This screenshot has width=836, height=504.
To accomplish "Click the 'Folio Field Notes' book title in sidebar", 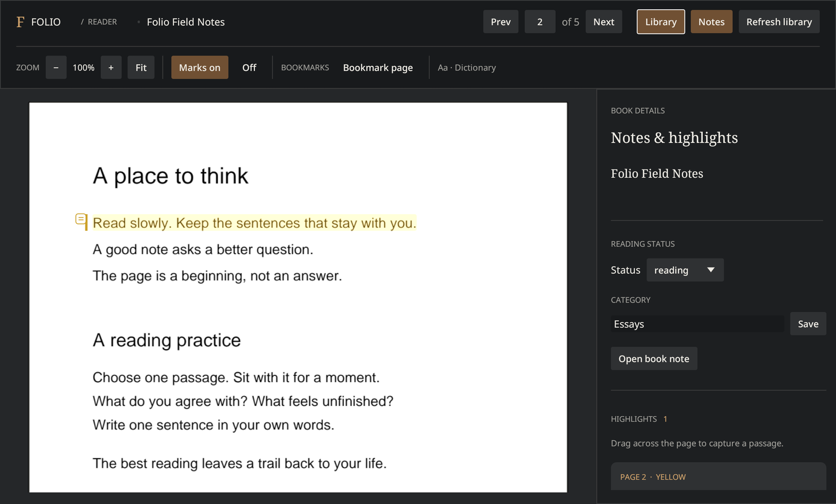I will 657,173.
